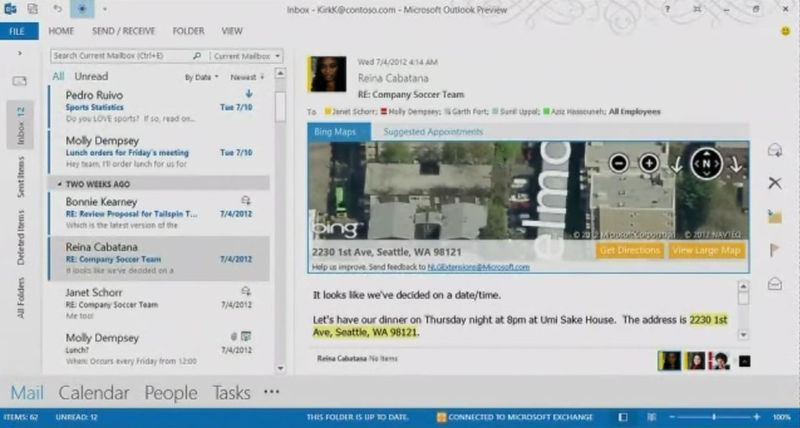Toggle touch mode button in quick access toolbar
Viewport: 800px width, 428px height.
pyautogui.click(x=82, y=9)
